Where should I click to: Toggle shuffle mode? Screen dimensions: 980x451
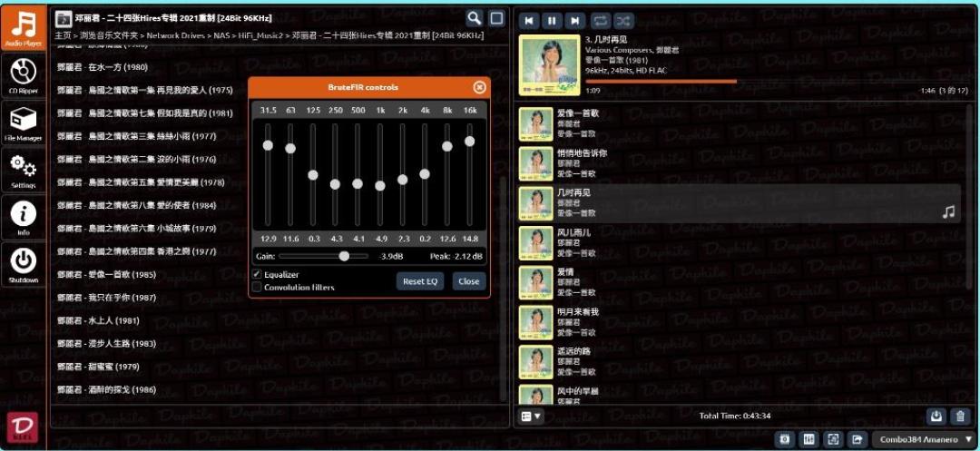[623, 21]
